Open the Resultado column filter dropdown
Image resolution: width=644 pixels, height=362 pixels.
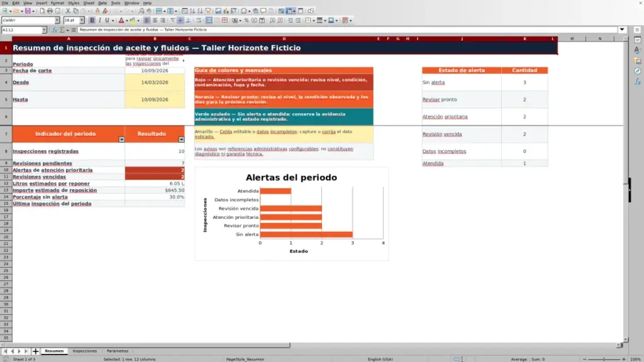pyautogui.click(x=181, y=140)
